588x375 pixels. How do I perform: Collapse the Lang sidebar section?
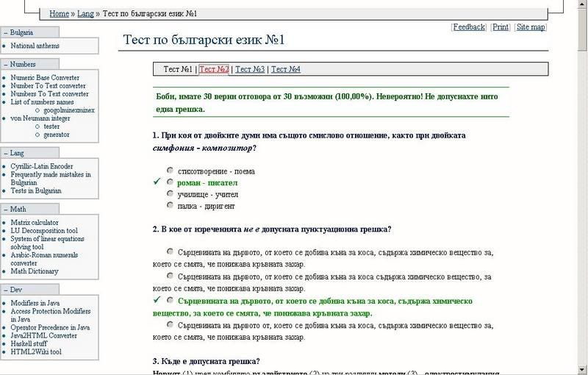6,154
